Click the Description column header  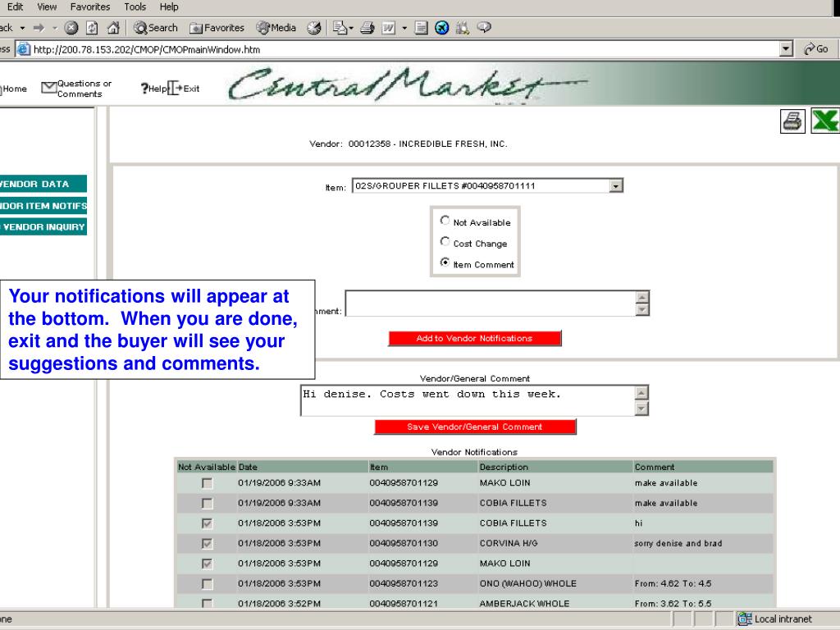pos(504,467)
